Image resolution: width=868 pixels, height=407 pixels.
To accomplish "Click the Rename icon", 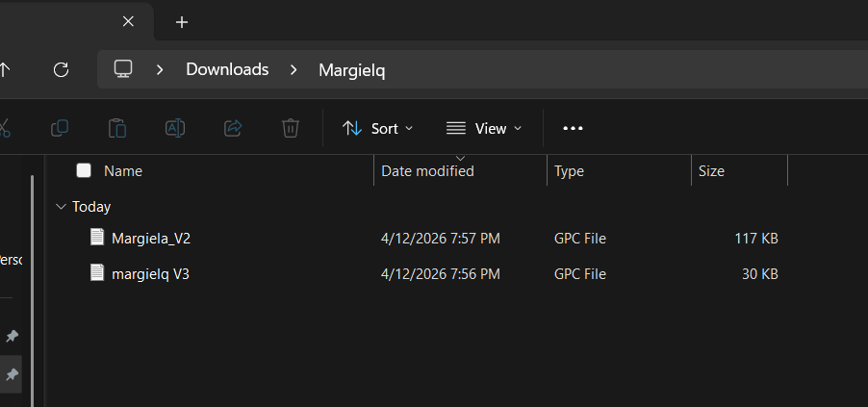I will click(x=175, y=128).
